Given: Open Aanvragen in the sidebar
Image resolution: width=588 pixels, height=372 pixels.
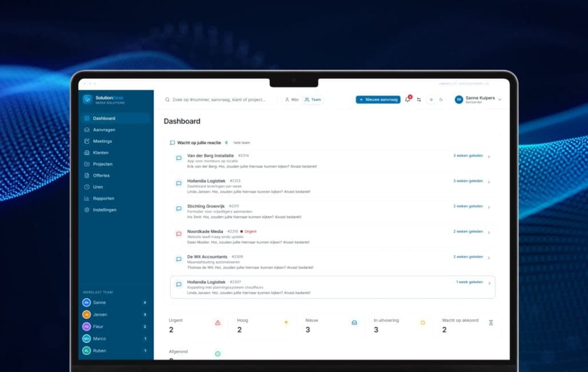Looking at the screenshot, I should pos(116,130).
